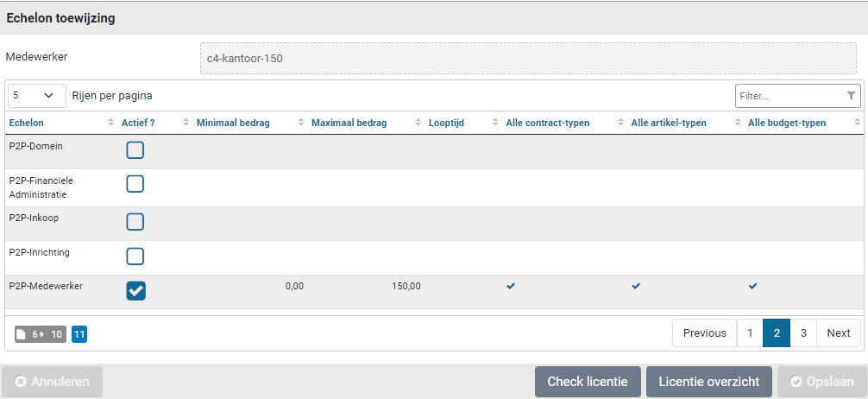Sort Alle contract-typen column arrows
The image size is (868, 399).
(x=622, y=123)
